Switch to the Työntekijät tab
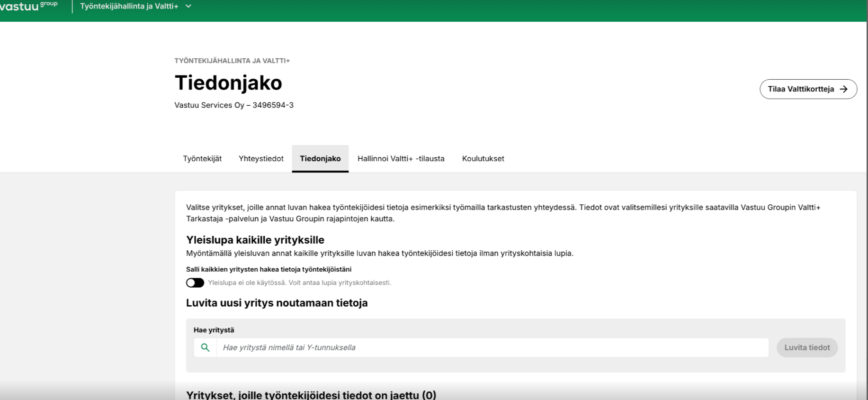The width and height of the screenshot is (868, 400). pyautogui.click(x=202, y=159)
